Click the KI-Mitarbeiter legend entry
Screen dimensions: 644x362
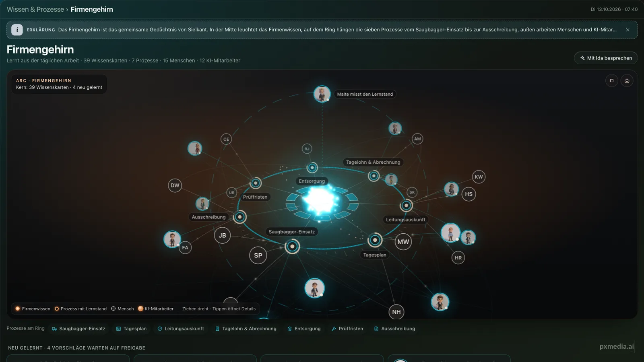point(156,309)
